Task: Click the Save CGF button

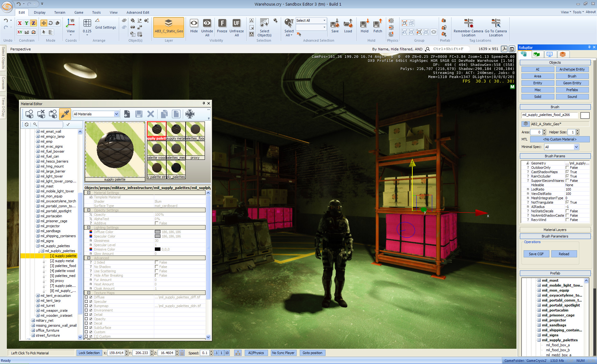Action: tap(536, 254)
